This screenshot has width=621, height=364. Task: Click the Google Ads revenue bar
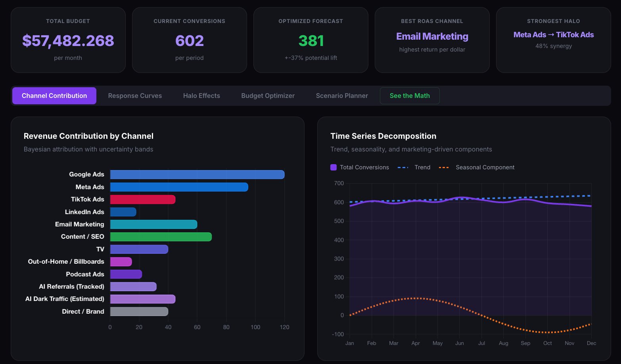pos(197,174)
